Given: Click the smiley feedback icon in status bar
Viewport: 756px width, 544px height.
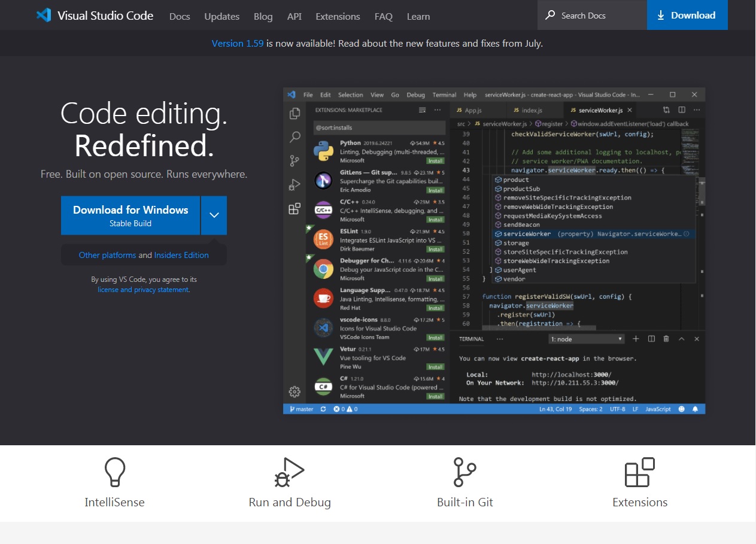Looking at the screenshot, I should click(682, 409).
